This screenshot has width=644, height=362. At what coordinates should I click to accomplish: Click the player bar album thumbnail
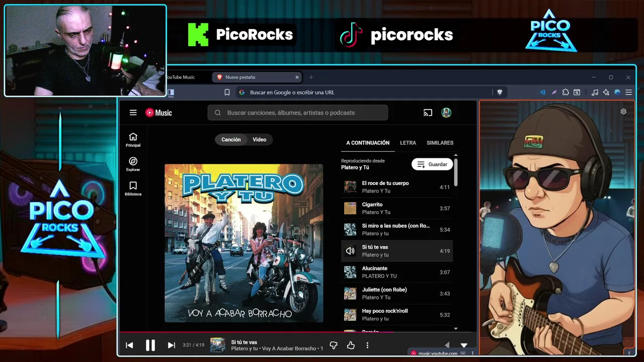point(218,345)
